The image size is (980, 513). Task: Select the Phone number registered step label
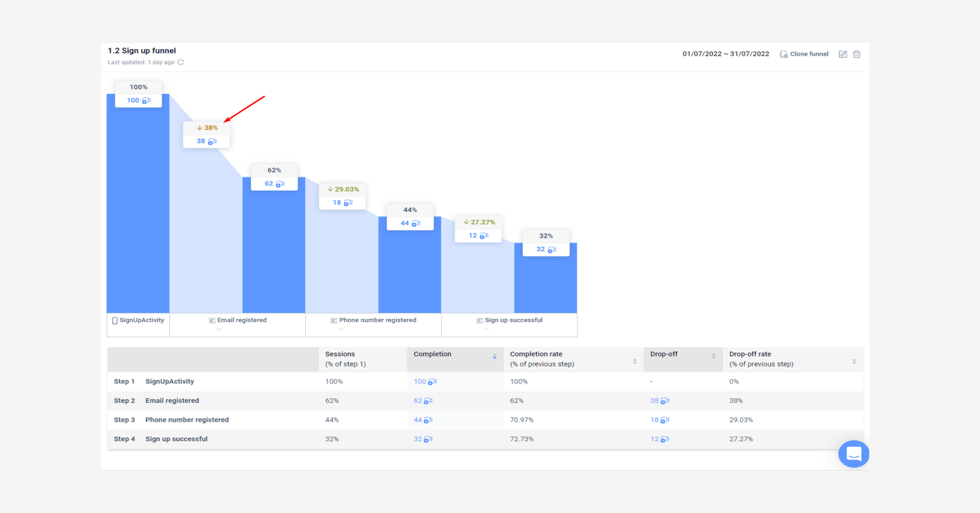(377, 320)
